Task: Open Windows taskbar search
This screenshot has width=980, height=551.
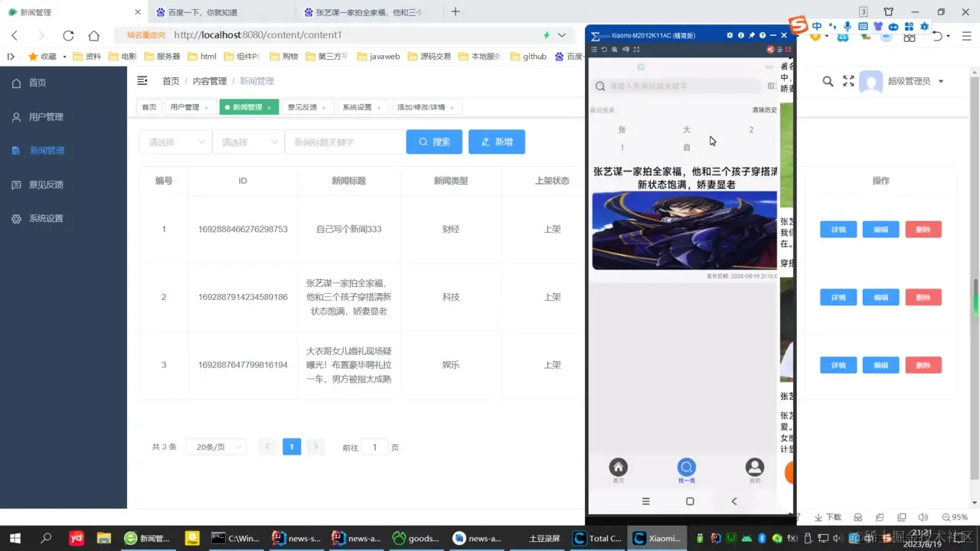Action: 46,538
